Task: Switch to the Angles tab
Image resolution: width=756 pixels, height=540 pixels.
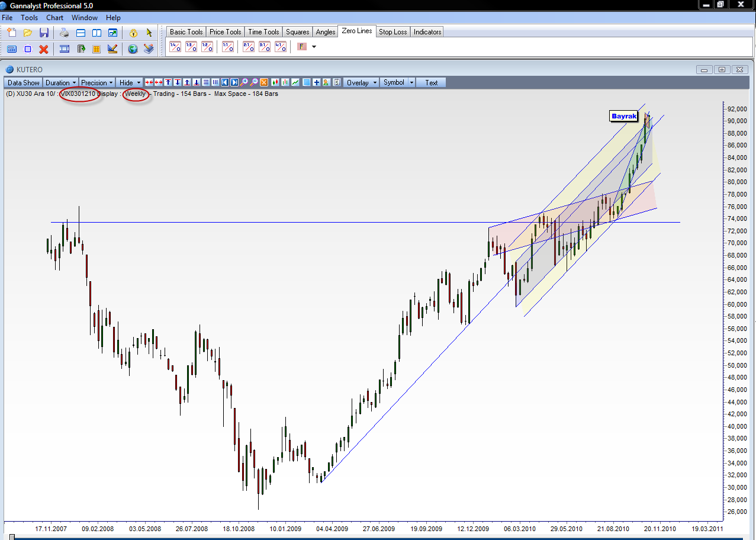Action: point(326,32)
